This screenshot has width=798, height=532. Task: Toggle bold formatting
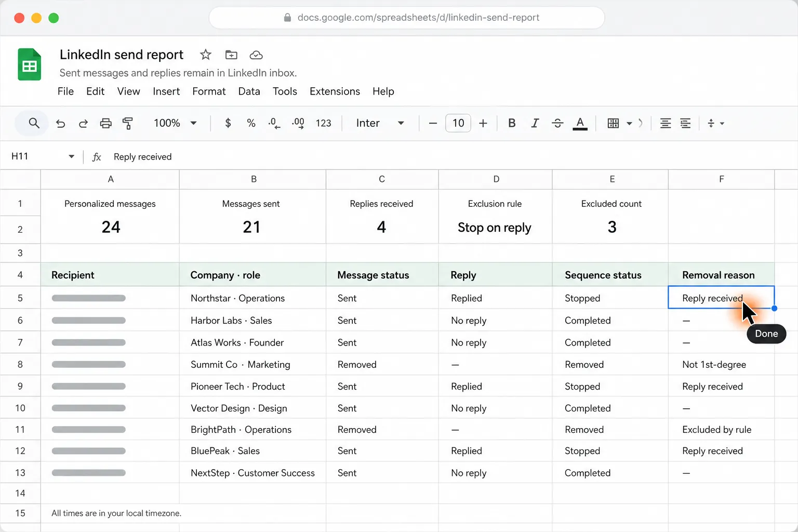point(512,123)
